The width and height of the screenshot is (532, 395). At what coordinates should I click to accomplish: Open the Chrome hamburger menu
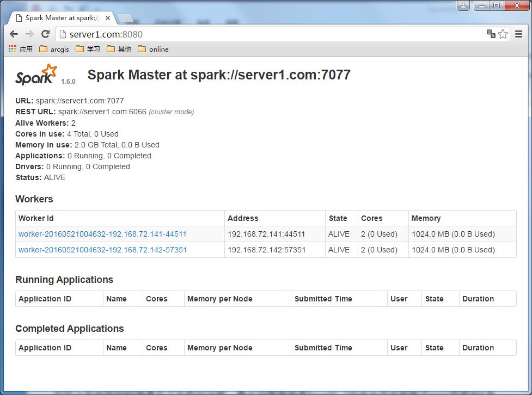518,34
